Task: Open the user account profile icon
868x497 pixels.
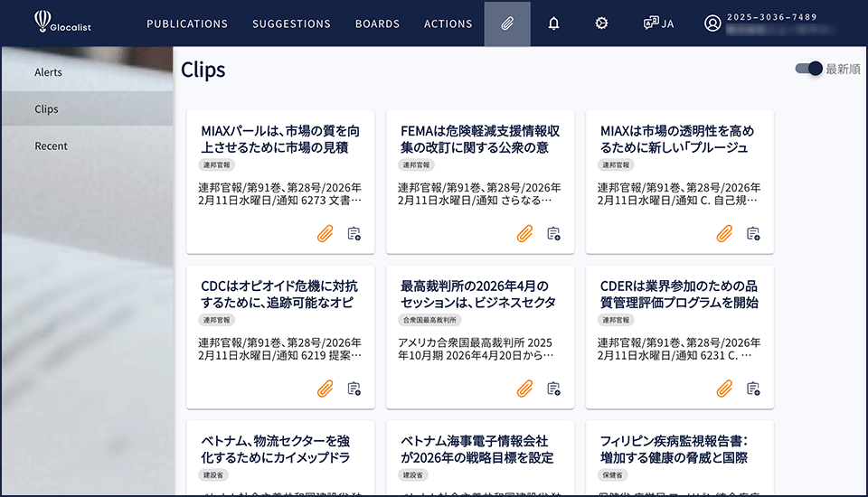Action: point(712,23)
